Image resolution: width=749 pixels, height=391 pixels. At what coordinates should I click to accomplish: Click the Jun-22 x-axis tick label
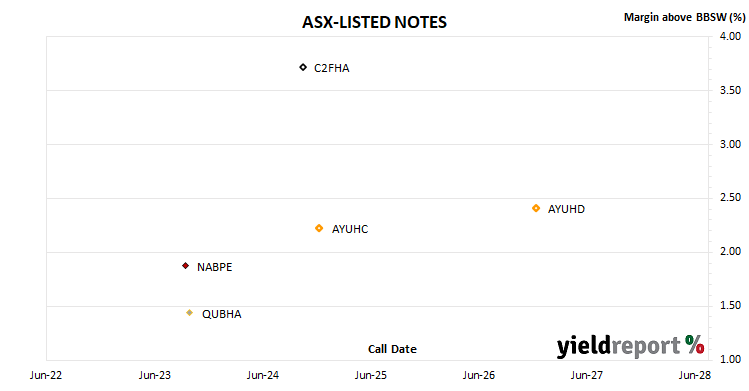click(46, 375)
